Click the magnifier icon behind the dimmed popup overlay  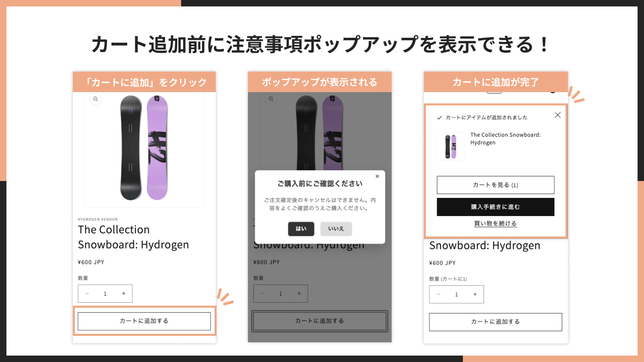(271, 99)
